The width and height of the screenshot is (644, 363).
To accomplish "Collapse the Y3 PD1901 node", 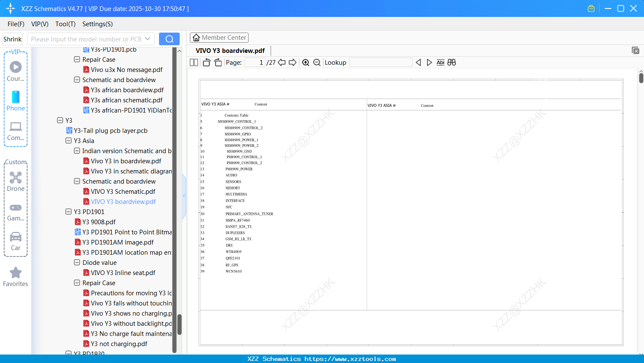I will tap(69, 212).
